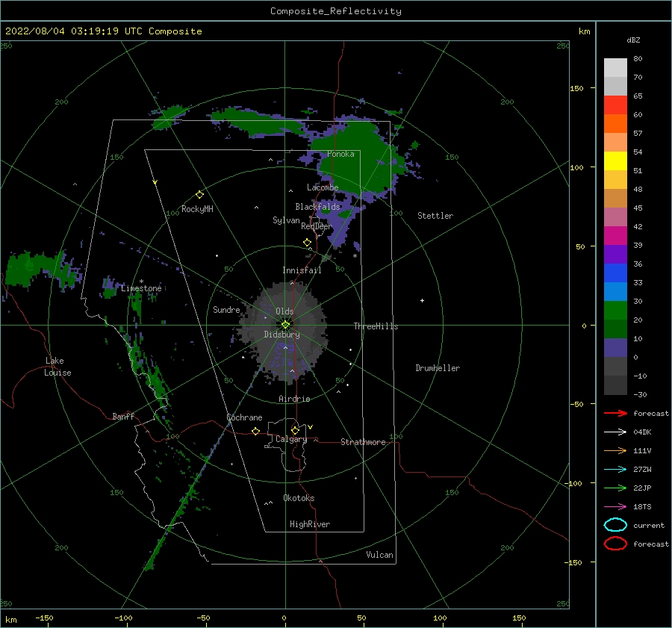
Task: Click the white 04DK arrow legend icon
Action: pyautogui.click(x=615, y=432)
